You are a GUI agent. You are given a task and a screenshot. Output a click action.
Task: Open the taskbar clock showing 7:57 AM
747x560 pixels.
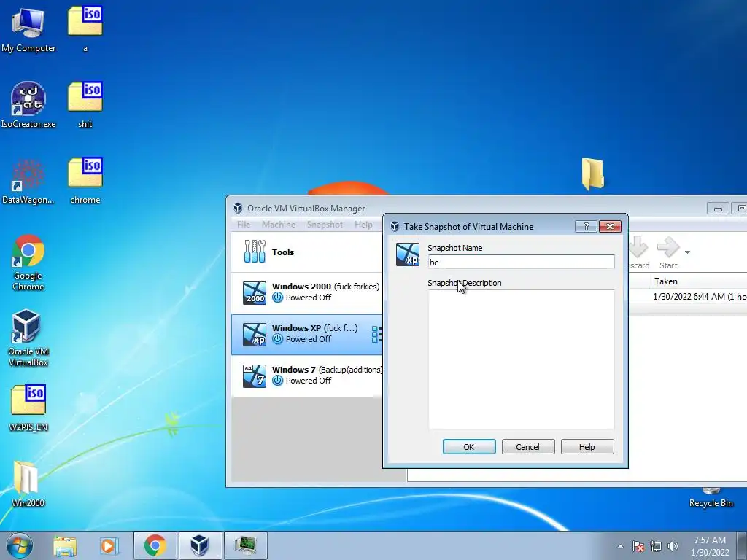[710, 546]
